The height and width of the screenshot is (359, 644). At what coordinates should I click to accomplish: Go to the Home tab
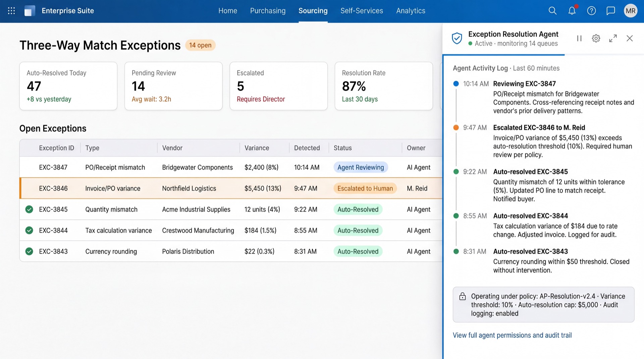pos(228,11)
